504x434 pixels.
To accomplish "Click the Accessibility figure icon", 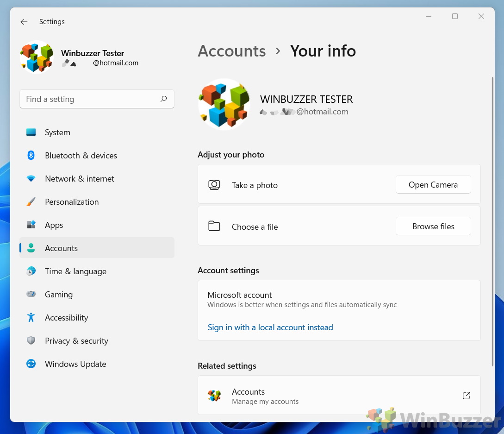I will point(31,318).
